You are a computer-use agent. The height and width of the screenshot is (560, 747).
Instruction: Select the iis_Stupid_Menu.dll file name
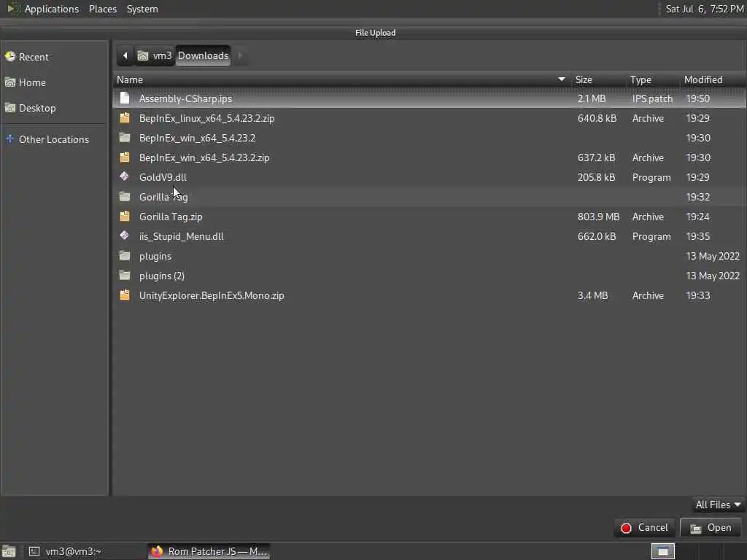[182, 236]
